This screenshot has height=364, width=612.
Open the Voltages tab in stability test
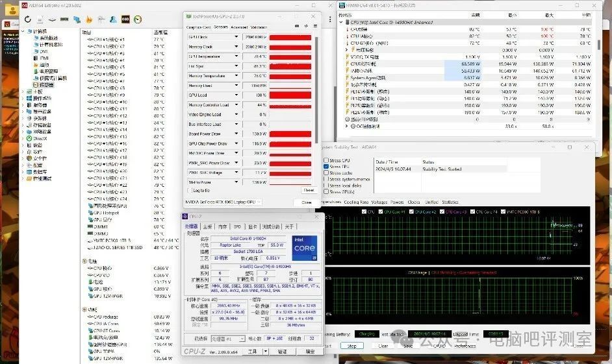[379, 202]
